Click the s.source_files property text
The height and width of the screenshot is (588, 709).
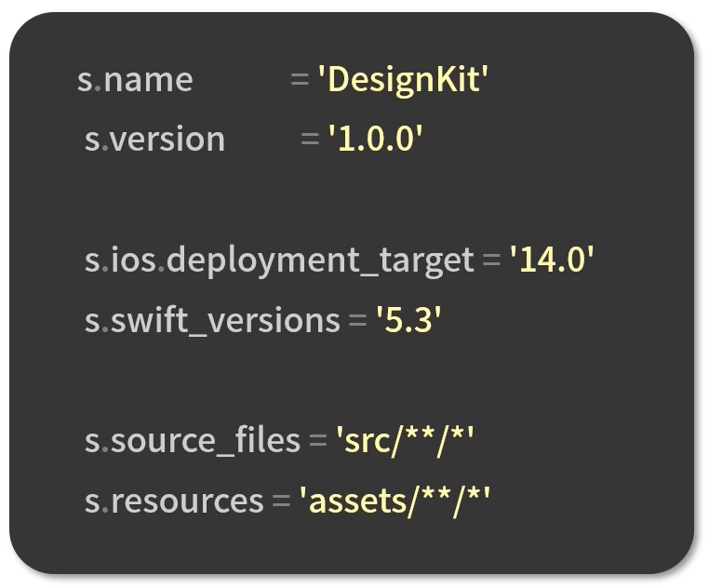coord(193,440)
